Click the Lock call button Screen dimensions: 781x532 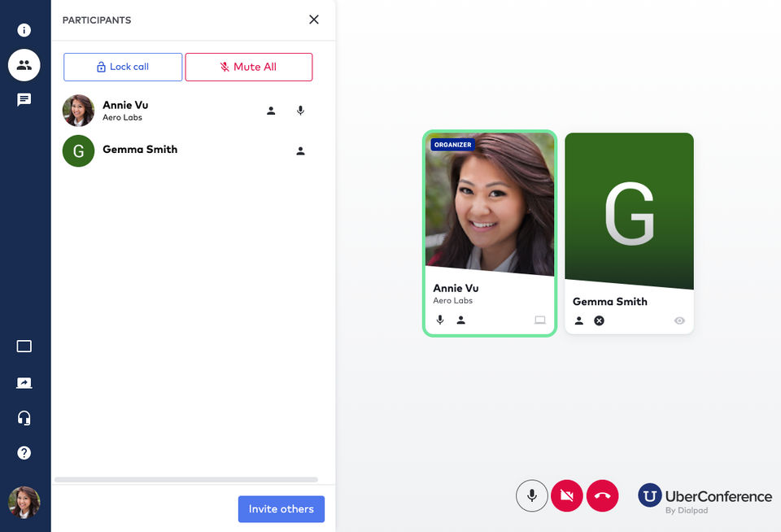[123, 67]
